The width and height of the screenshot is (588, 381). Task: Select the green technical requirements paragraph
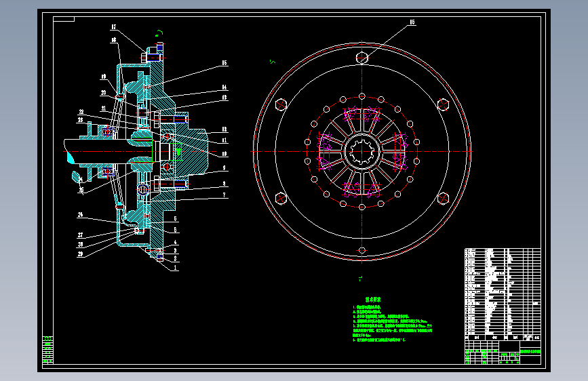[x=392, y=323]
